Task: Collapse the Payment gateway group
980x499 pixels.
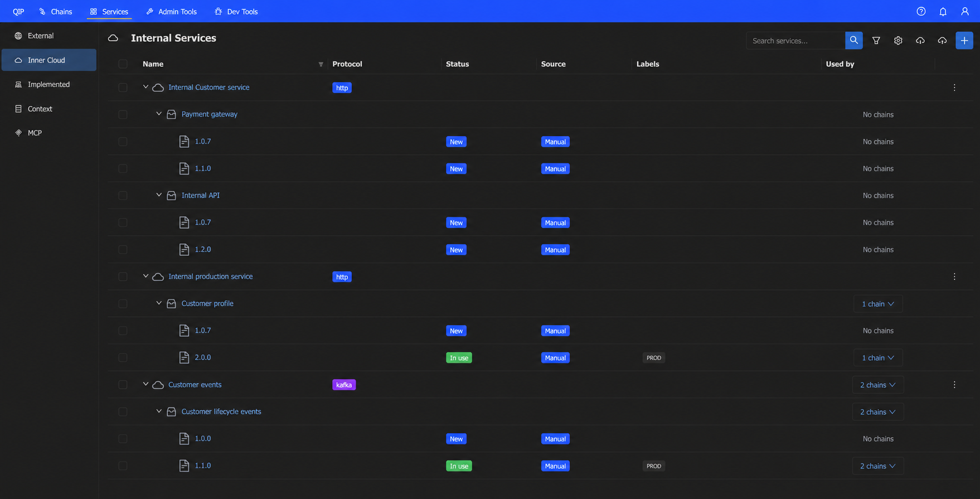Action: click(x=159, y=114)
